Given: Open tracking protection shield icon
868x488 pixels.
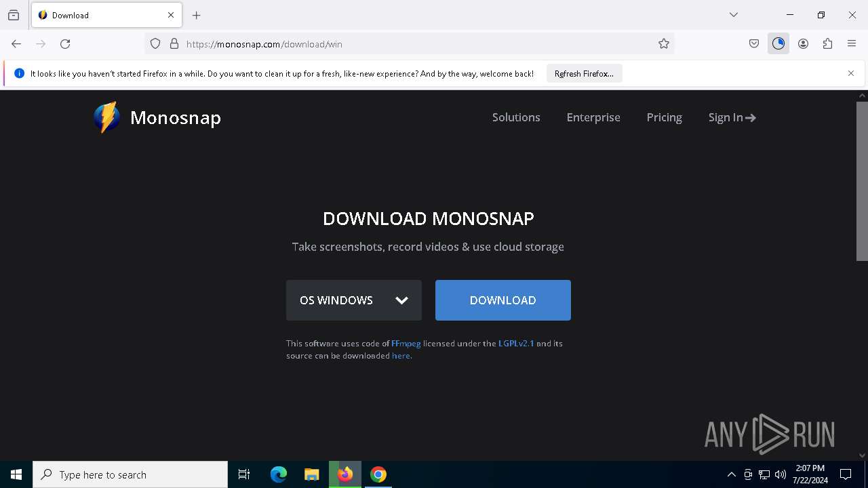Looking at the screenshot, I should (155, 44).
